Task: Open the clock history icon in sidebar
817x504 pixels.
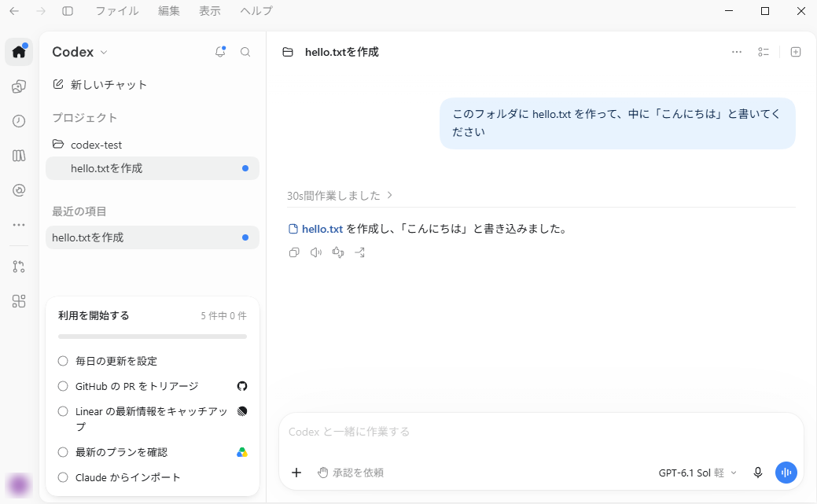Action: 19,121
